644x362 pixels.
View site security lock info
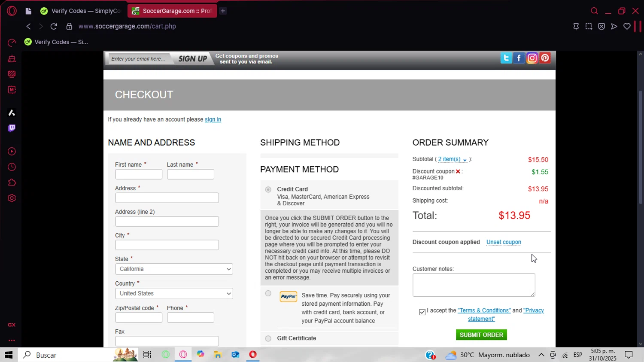click(x=69, y=26)
